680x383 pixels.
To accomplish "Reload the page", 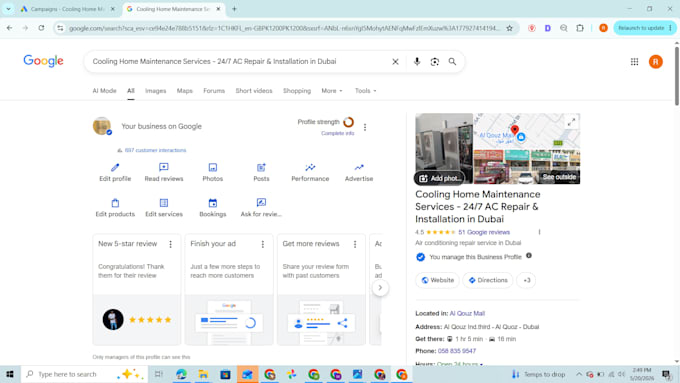I will [x=41, y=28].
